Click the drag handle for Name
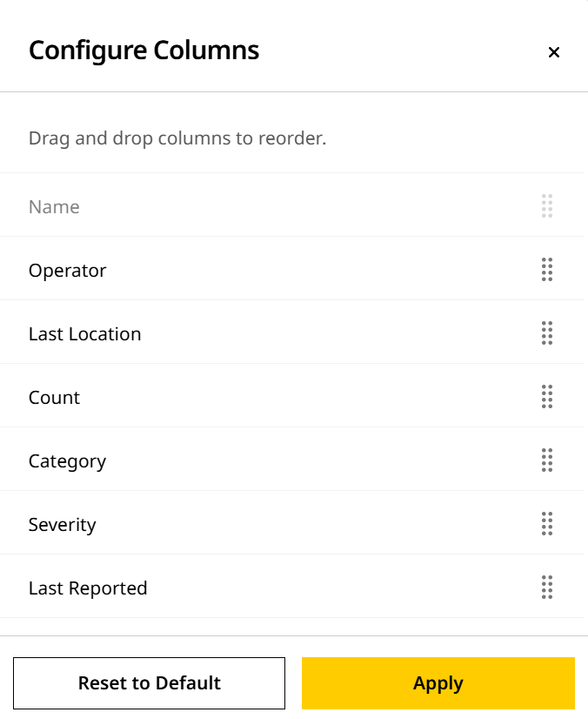The height and width of the screenshot is (719, 588). [547, 206]
